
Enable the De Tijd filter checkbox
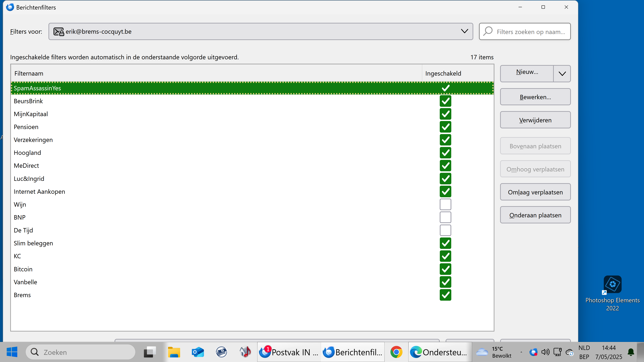(445, 230)
